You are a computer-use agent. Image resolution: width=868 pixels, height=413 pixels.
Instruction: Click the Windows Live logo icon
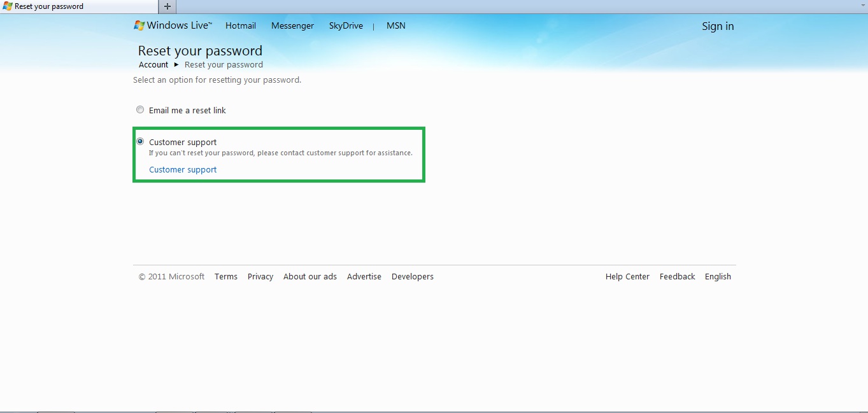[138, 25]
